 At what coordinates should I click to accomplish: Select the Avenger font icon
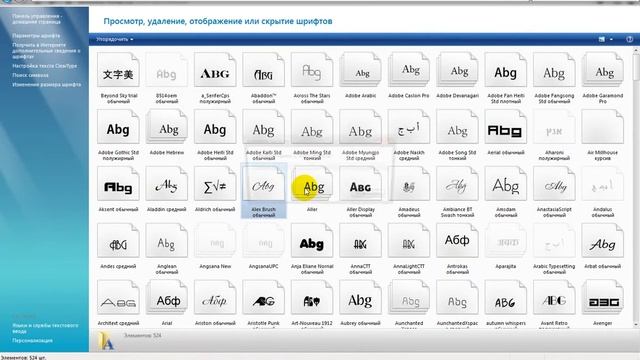[602, 297]
